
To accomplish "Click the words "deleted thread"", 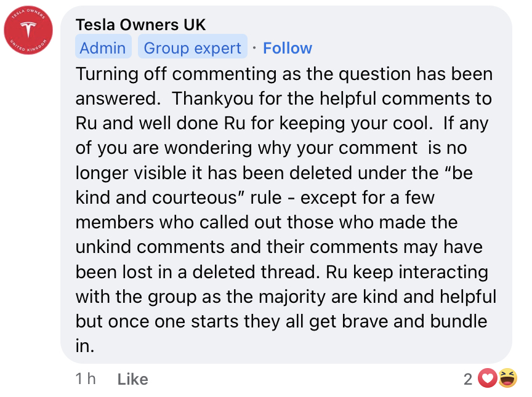I will (257, 272).
